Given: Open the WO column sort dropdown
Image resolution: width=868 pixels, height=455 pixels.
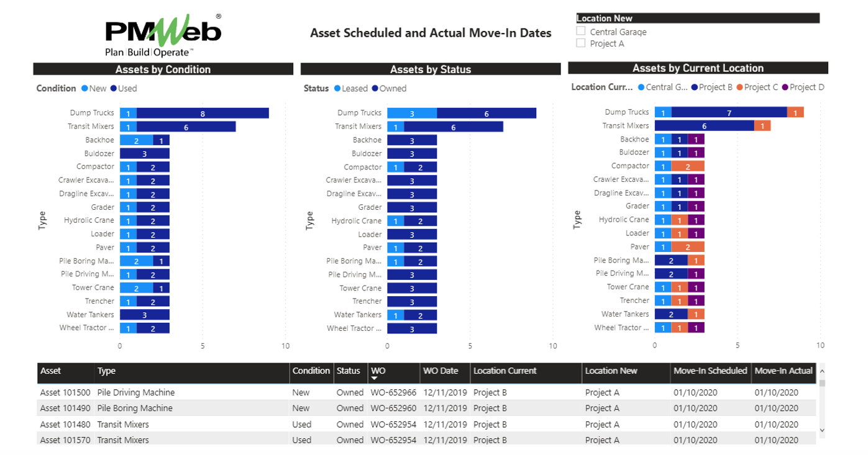Looking at the screenshot, I should pos(375,379).
